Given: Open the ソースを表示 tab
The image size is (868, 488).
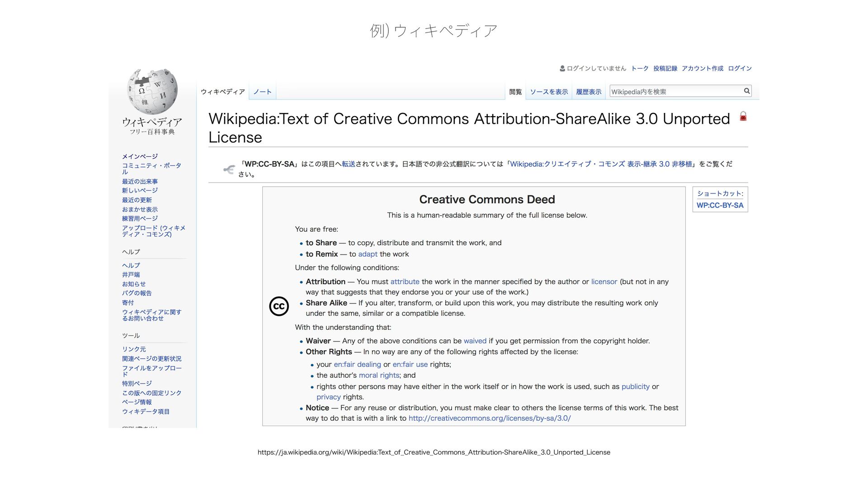Looking at the screenshot, I should pyautogui.click(x=548, y=92).
